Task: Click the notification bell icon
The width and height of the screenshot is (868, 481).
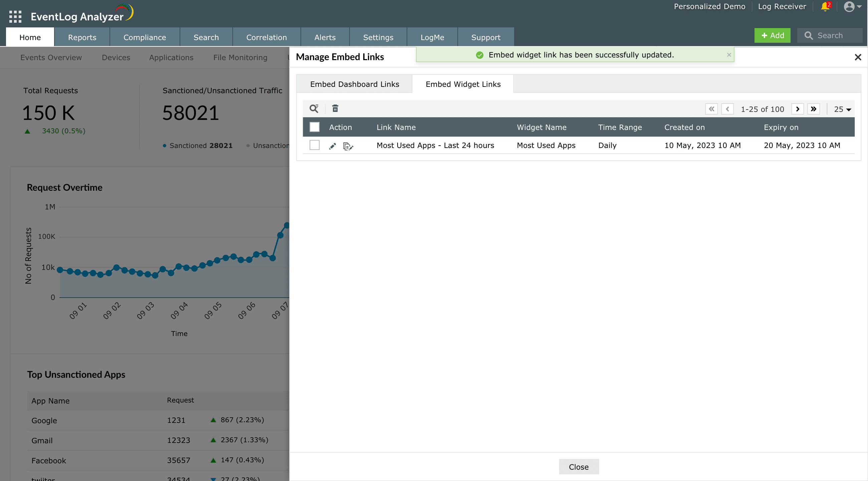Action: 825,6
